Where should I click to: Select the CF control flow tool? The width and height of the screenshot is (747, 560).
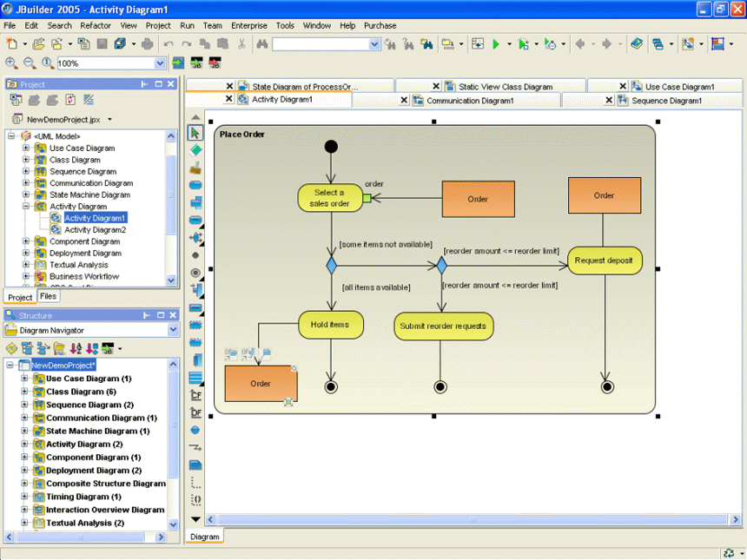point(195,395)
